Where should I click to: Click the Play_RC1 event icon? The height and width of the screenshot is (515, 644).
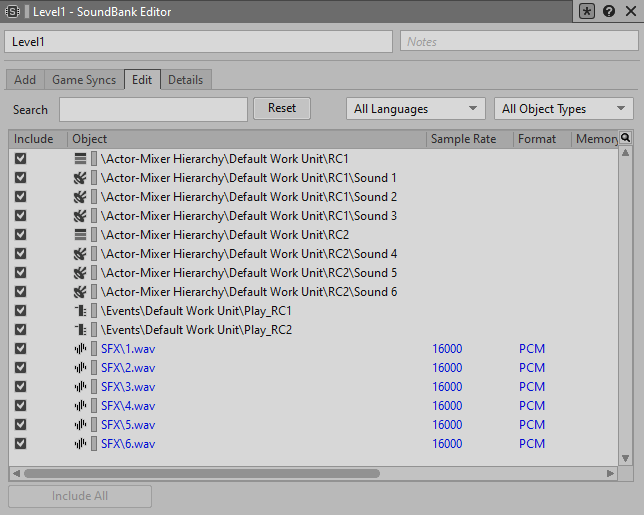click(x=81, y=311)
